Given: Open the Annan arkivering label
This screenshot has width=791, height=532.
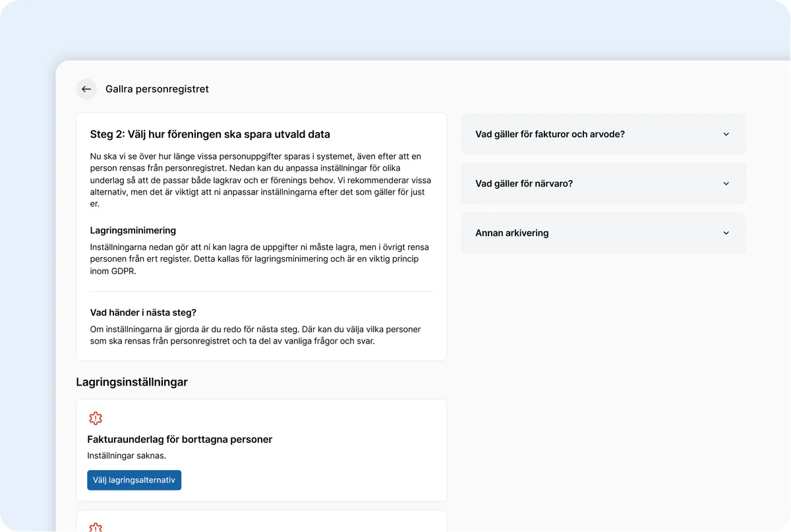Looking at the screenshot, I should click(512, 233).
